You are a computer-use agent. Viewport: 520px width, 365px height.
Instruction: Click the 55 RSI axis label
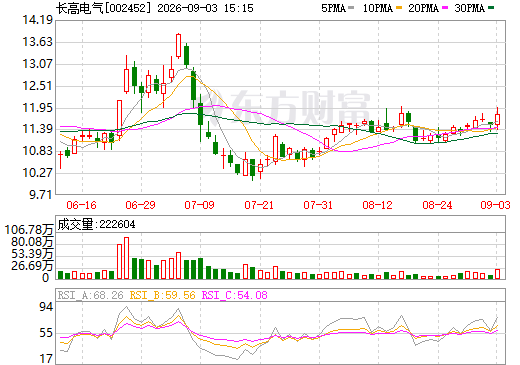(46, 333)
